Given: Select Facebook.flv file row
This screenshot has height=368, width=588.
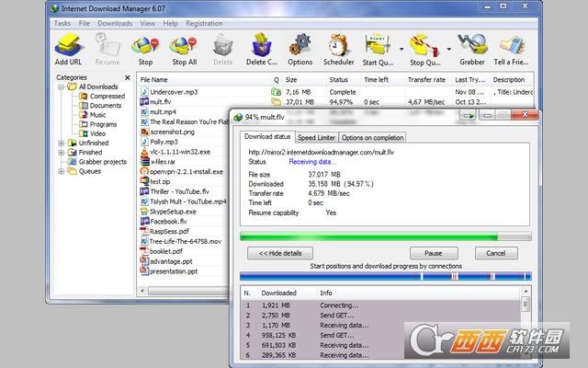Looking at the screenshot, I should coord(168,222).
